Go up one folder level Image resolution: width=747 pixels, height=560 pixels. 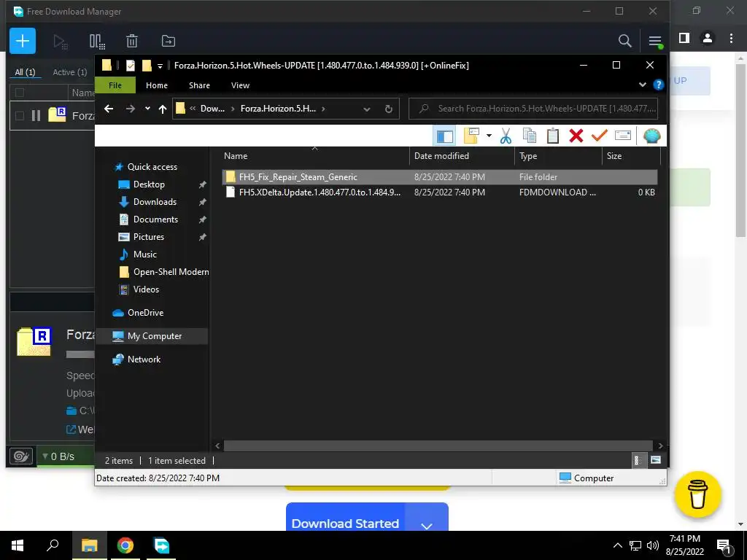click(x=163, y=109)
